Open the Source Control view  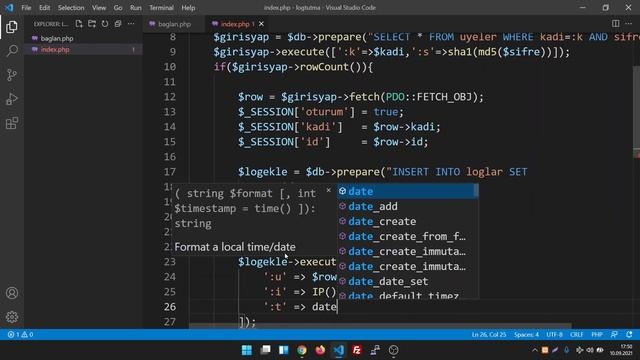(x=12, y=75)
